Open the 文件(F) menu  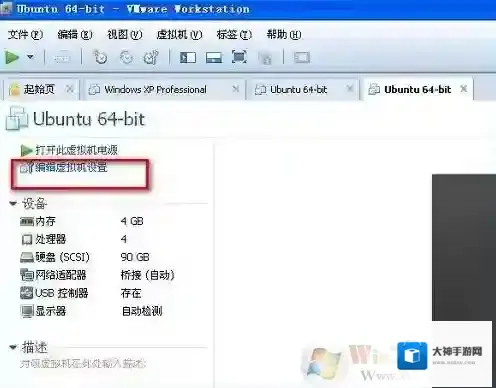click(25, 34)
